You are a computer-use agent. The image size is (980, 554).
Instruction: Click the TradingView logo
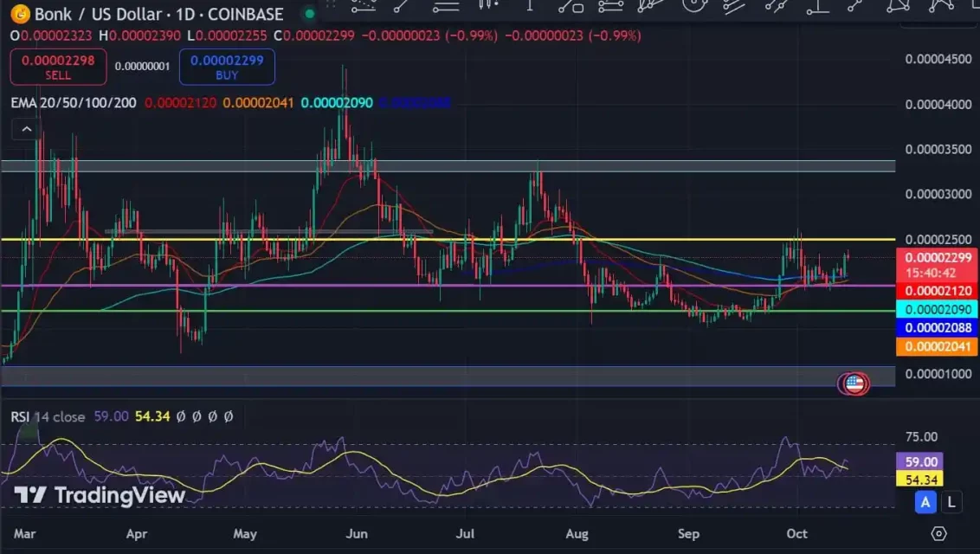pyautogui.click(x=100, y=495)
